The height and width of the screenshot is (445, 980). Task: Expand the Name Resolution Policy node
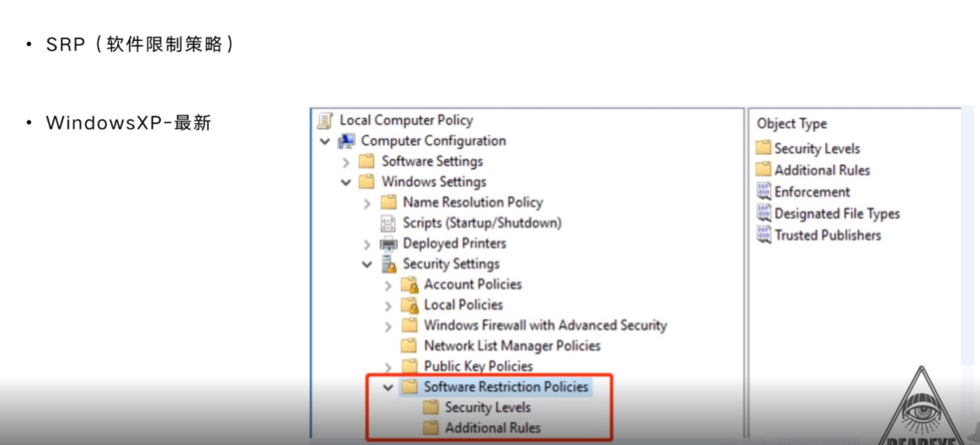coord(367,203)
